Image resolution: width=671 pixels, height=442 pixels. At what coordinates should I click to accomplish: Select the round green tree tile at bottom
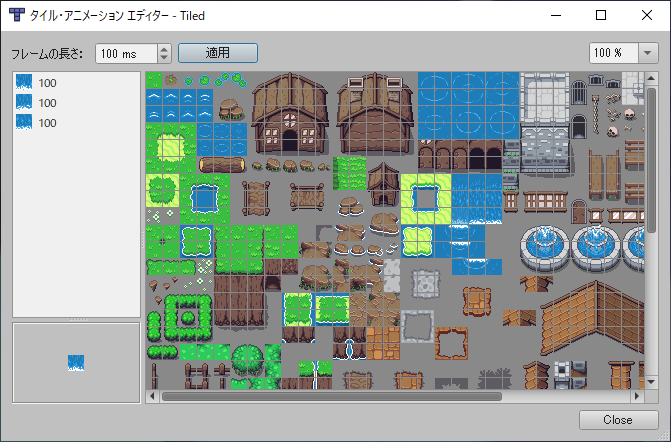click(x=247, y=361)
